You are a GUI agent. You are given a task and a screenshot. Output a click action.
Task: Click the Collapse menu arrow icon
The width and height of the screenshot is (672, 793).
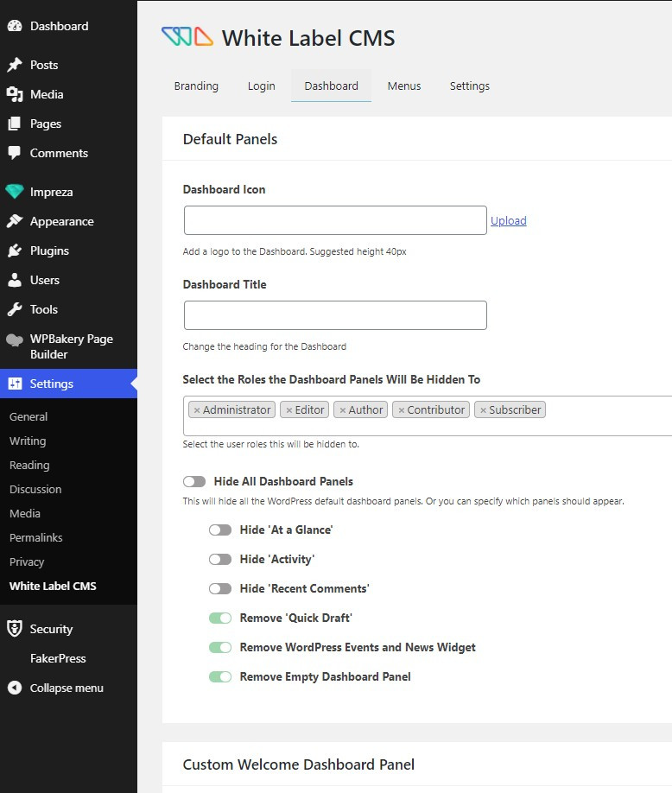coord(14,688)
